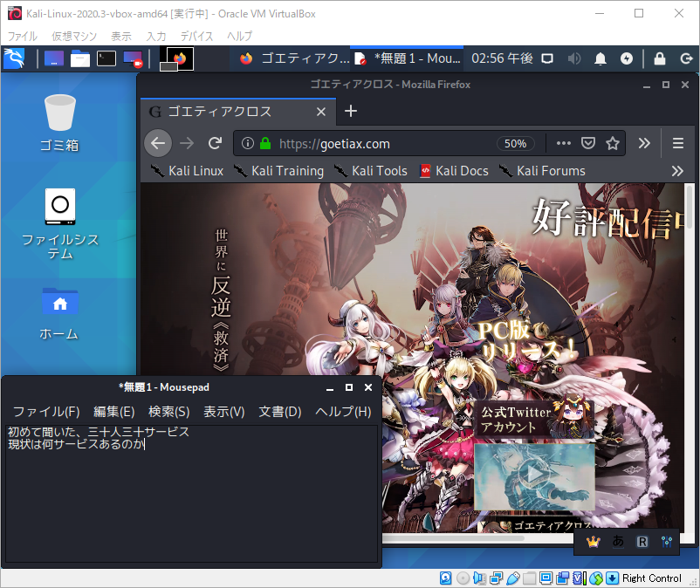Image resolution: width=700 pixels, height=588 pixels.
Task: Reset the 50% zoom level badge
Action: pos(516,143)
